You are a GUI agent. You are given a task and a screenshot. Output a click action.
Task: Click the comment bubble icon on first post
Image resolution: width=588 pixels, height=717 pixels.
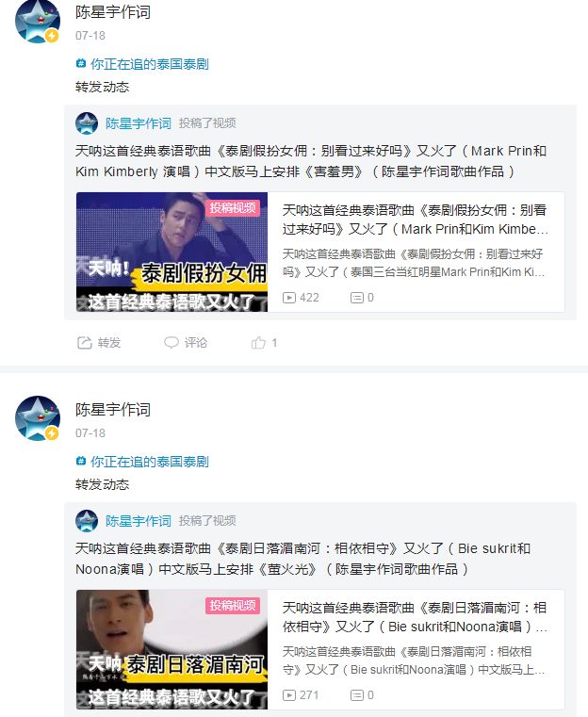(x=171, y=343)
